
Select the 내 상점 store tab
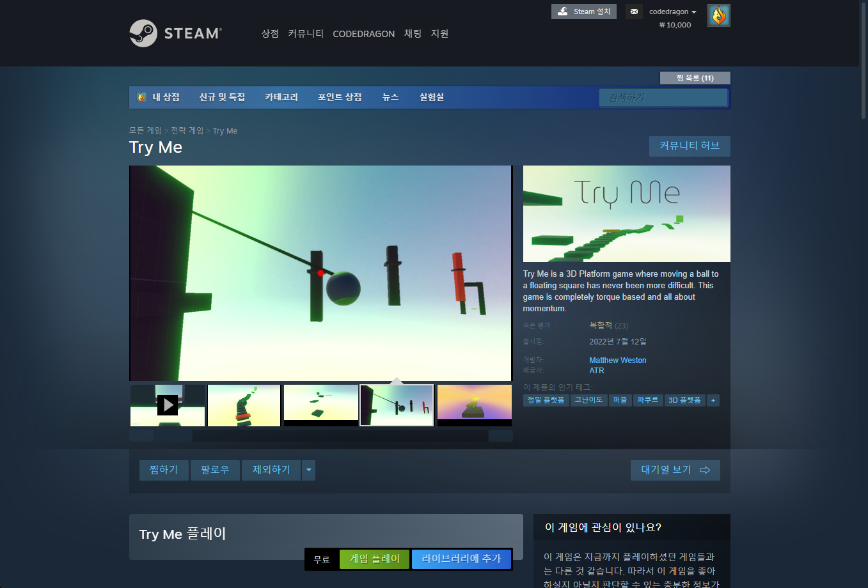click(159, 97)
